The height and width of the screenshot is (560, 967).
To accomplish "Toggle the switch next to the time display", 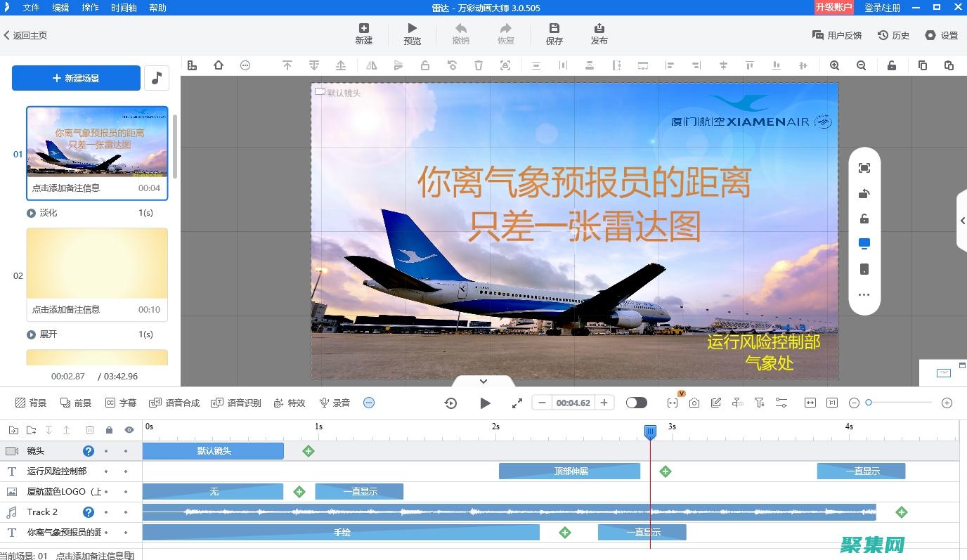I will pyautogui.click(x=637, y=402).
